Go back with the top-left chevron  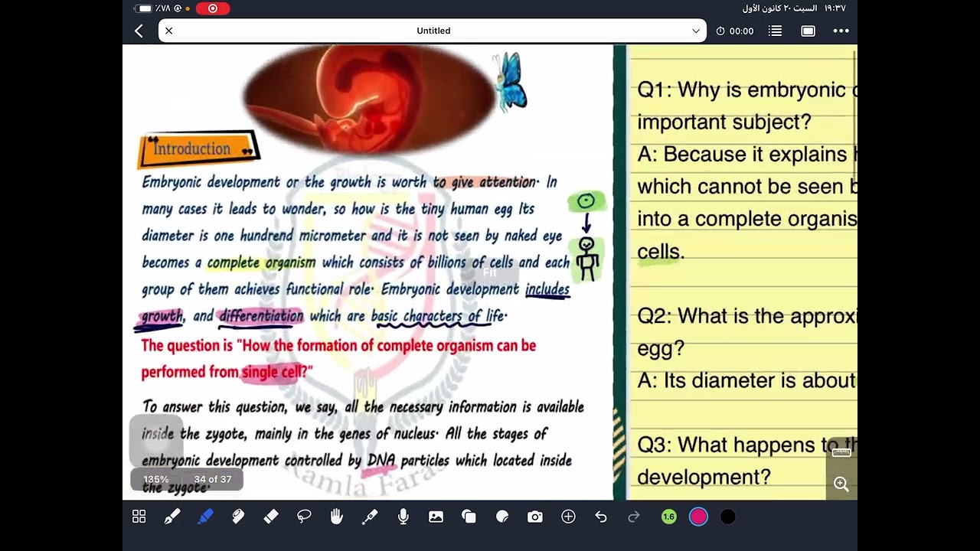coord(139,31)
